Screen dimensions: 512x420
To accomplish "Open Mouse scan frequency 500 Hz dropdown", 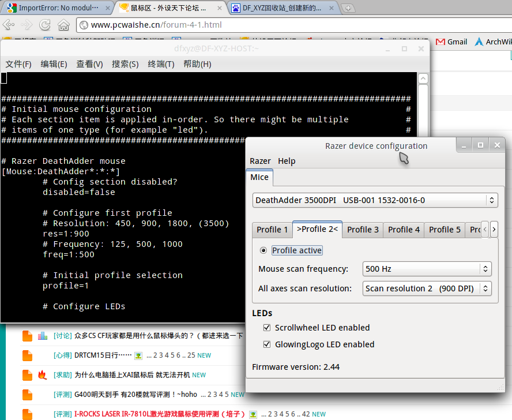I will [427, 269].
